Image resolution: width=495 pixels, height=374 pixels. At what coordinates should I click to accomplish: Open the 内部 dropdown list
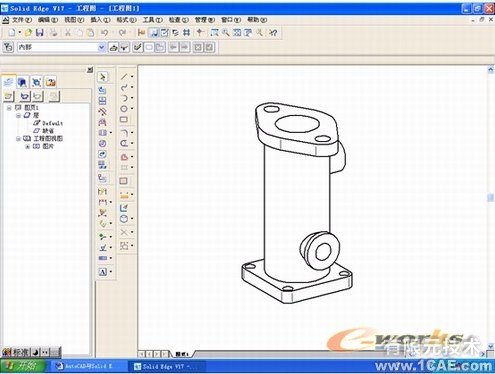[101, 47]
